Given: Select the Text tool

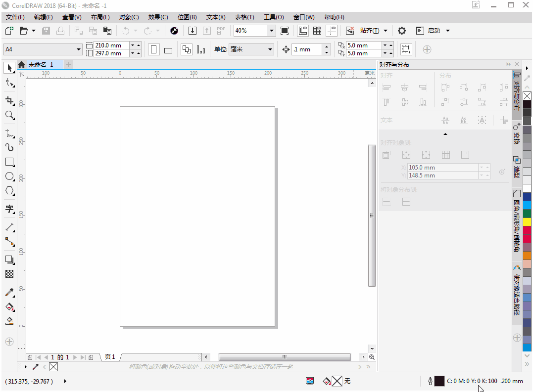Looking at the screenshot, I should tap(9, 209).
